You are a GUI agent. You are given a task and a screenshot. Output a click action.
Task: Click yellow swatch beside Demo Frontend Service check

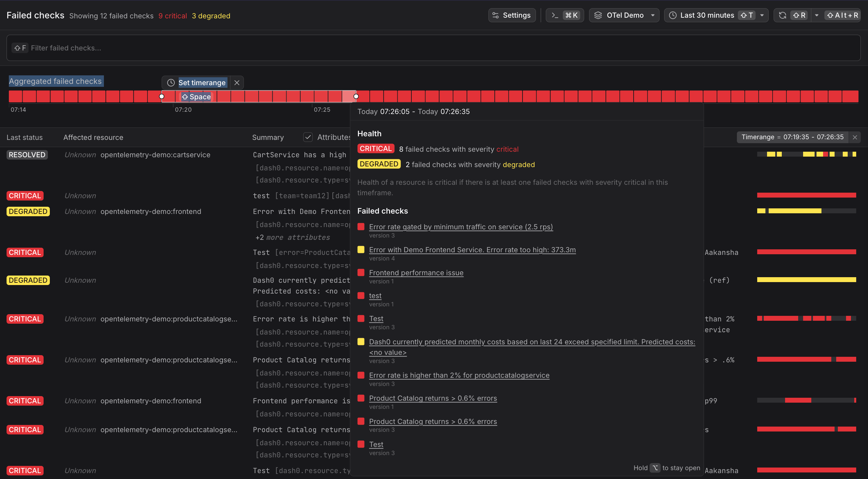coord(361,249)
